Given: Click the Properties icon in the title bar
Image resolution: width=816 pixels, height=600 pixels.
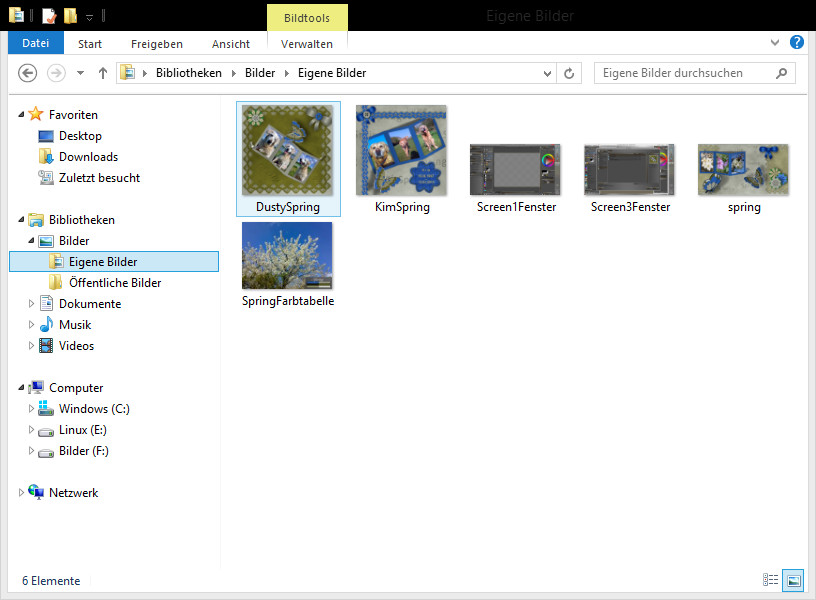Looking at the screenshot, I should click(48, 16).
